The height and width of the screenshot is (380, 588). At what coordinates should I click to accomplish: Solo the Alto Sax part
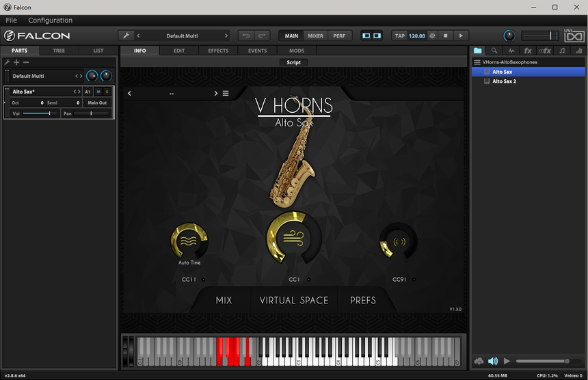[107, 92]
